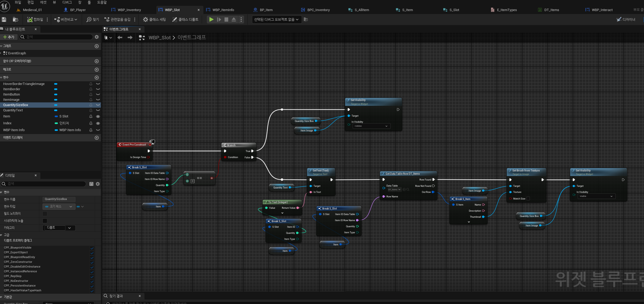Click the Details search field
The width and height of the screenshot is (644, 304).
tap(44, 184)
